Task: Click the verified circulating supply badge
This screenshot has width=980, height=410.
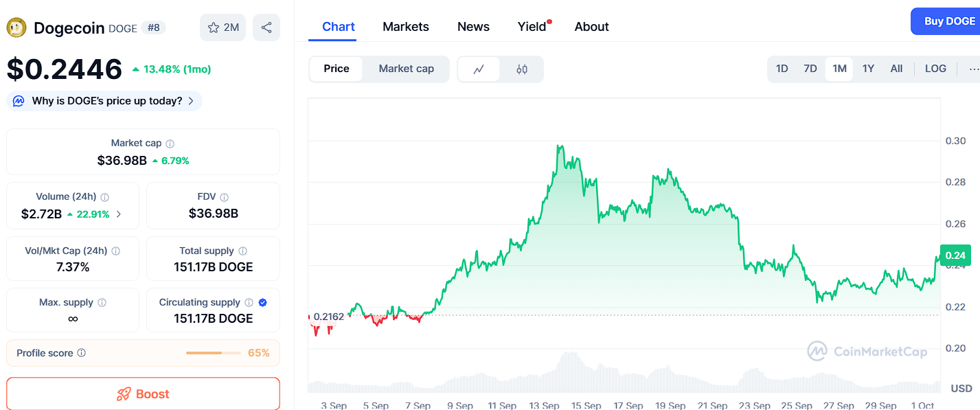Action: 262,302
